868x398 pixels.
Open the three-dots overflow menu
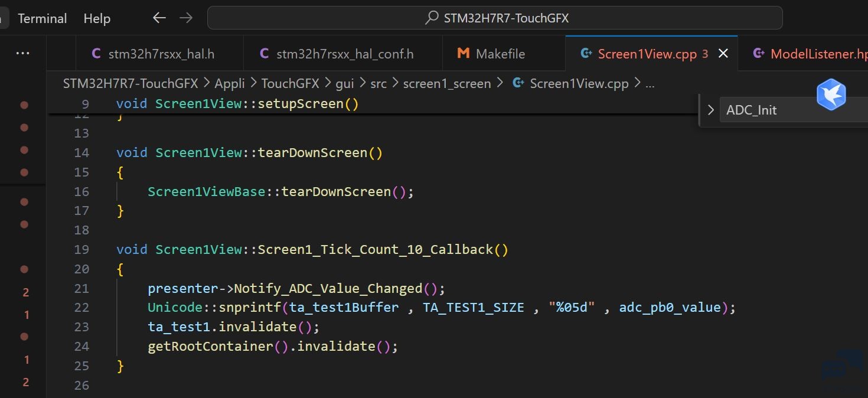click(x=22, y=54)
